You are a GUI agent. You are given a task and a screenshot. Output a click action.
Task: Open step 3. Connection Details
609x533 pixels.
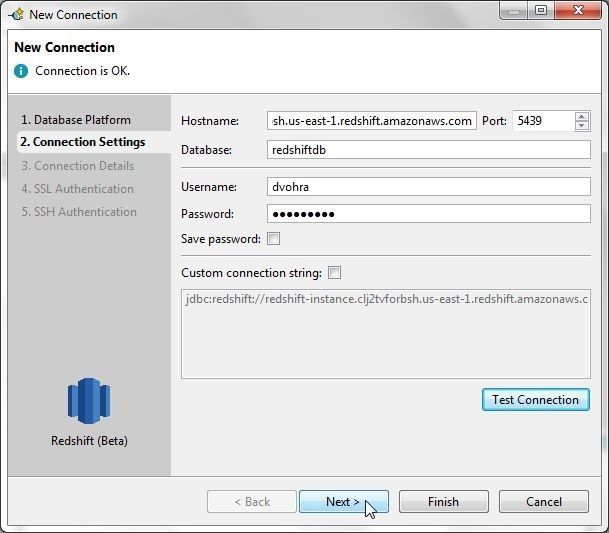coord(78,166)
